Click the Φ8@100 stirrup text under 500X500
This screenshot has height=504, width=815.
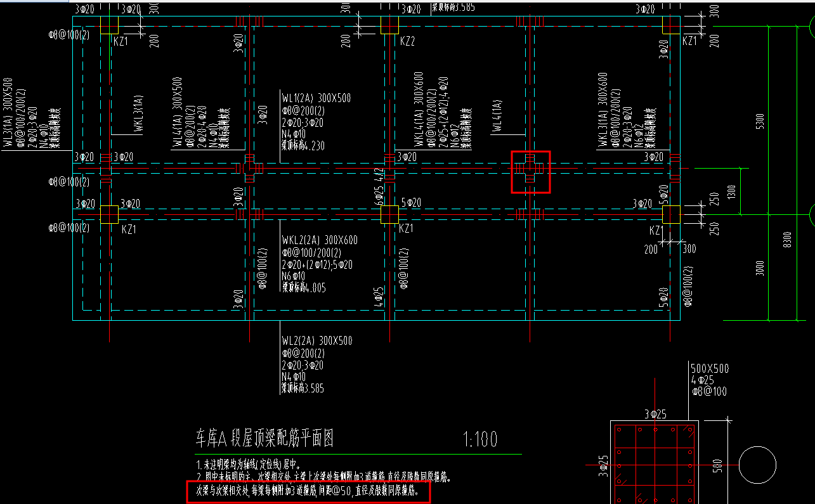tap(708, 391)
